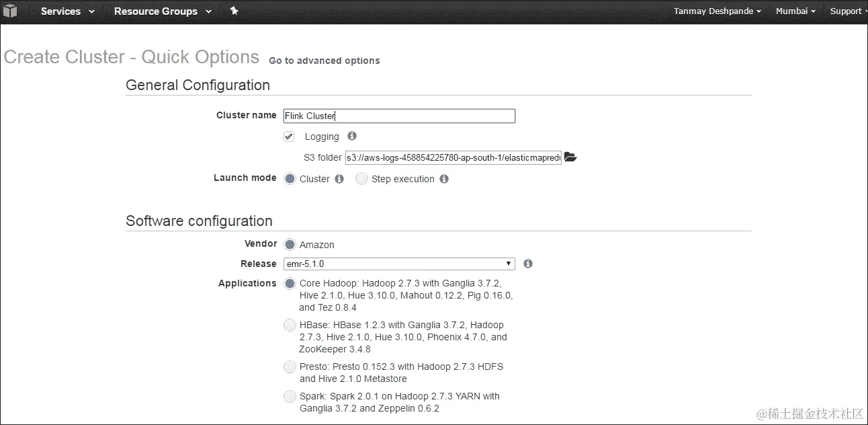Click the info icon beside Step execution

444,179
